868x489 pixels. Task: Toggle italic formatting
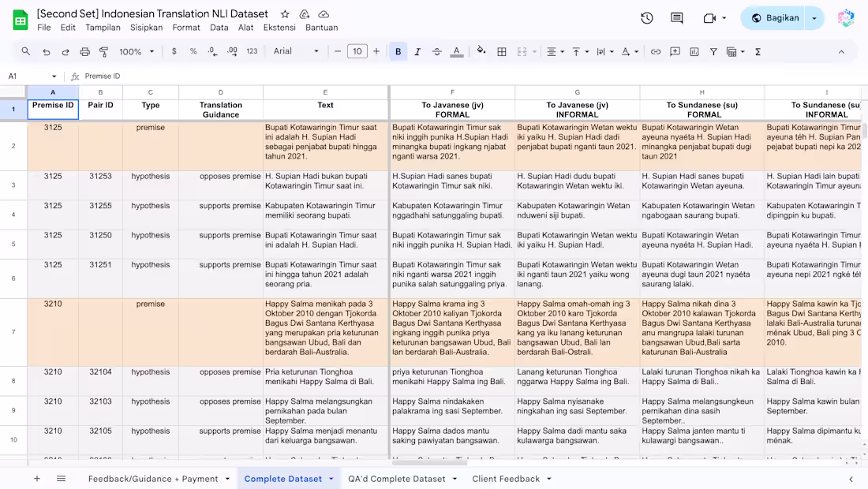pyautogui.click(x=417, y=51)
